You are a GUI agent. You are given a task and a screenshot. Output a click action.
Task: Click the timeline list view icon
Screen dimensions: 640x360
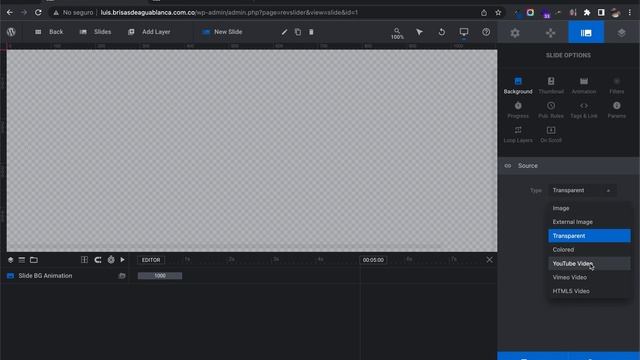click(x=22, y=260)
